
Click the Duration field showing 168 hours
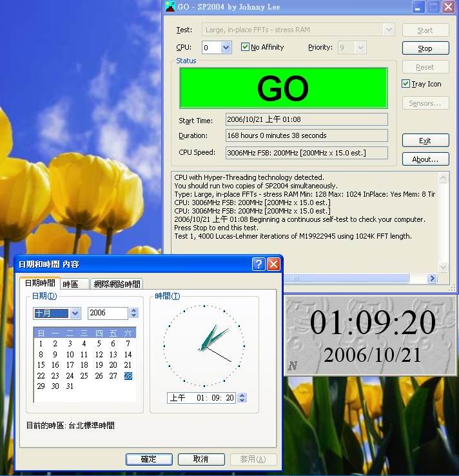pyautogui.click(x=307, y=135)
